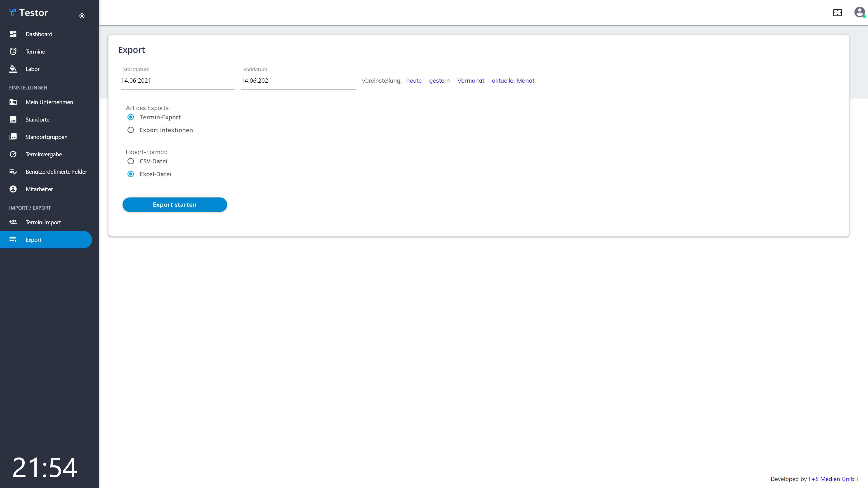Select the Export Infektionen radio button
The height and width of the screenshot is (488, 868).
coord(131,130)
